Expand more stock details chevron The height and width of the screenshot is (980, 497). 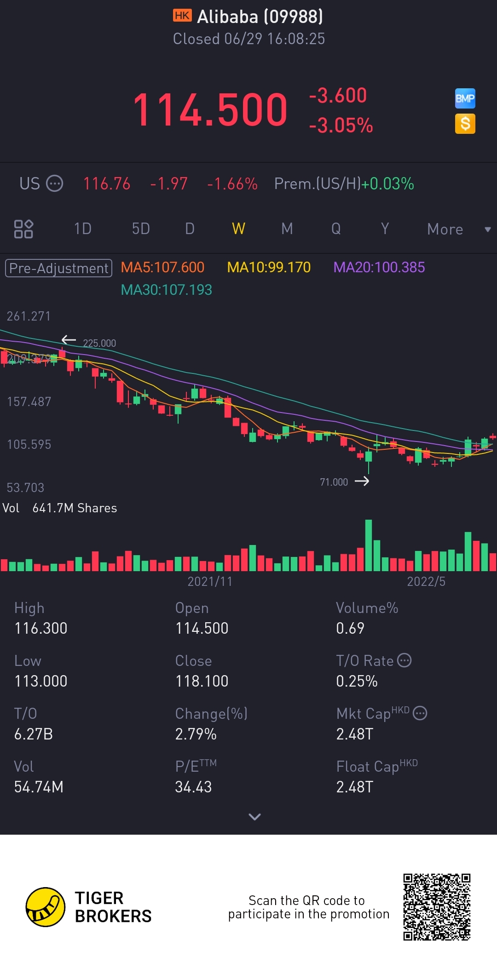click(x=254, y=817)
